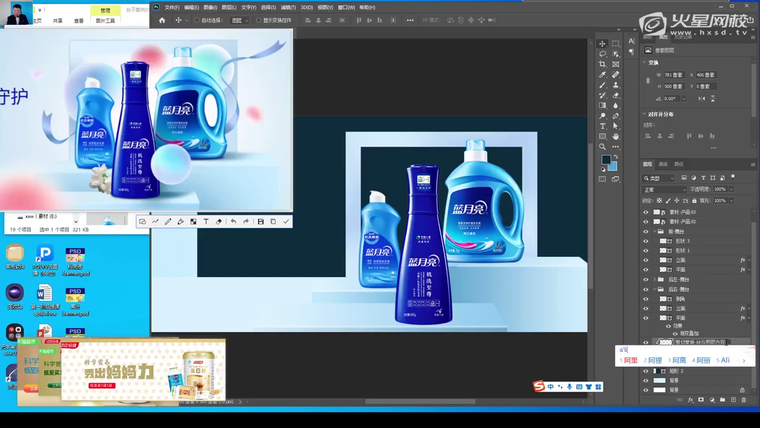Select the Move tool in toolbar
This screenshot has width=760, height=428.
coord(602,44)
